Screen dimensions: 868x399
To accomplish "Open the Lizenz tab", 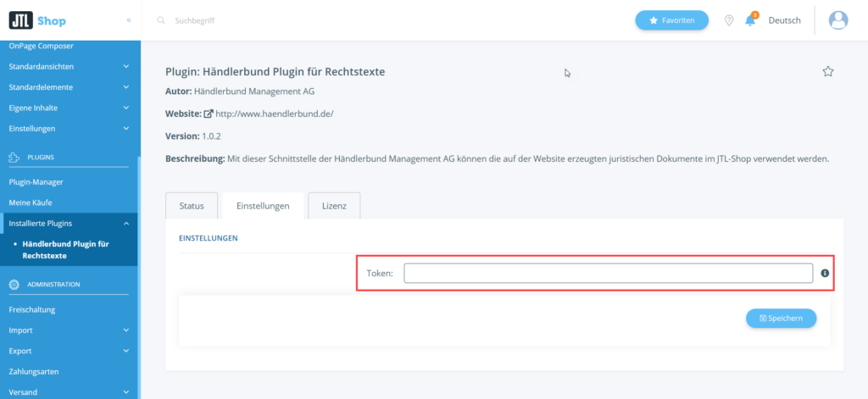I will pyautogui.click(x=334, y=206).
